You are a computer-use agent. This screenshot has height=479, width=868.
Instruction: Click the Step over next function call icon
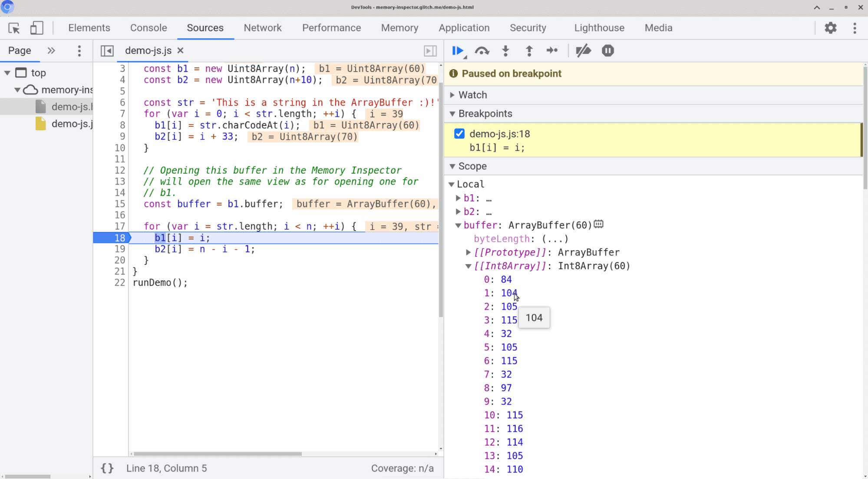point(482,51)
